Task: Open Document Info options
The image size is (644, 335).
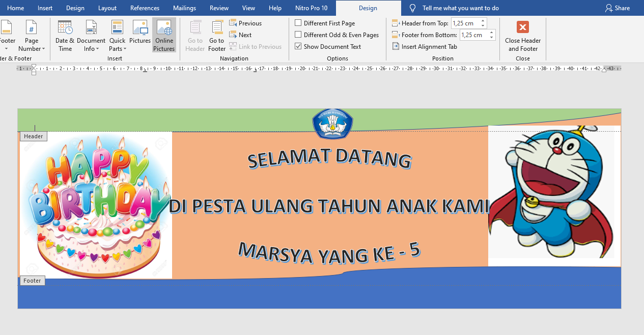Action: [91, 36]
